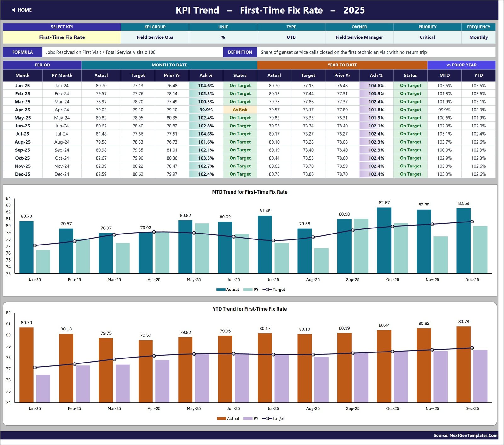Select the SELECT KPI header cell
Screen dimensions: 504x445
(x=62, y=27)
